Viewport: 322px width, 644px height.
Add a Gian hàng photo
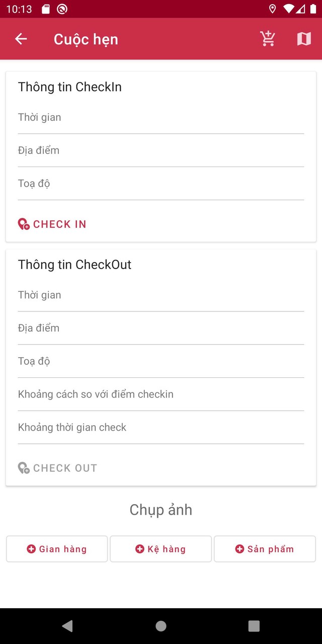click(x=57, y=549)
